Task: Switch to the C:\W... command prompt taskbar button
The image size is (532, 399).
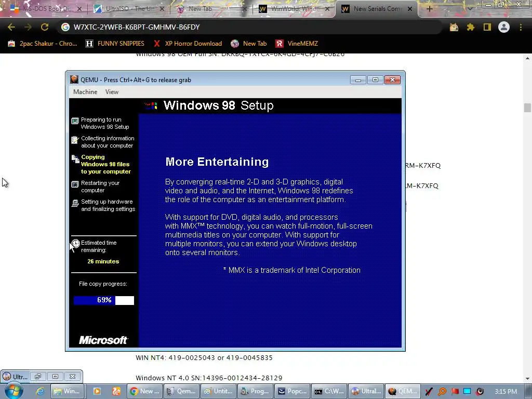Action: tap(329, 391)
